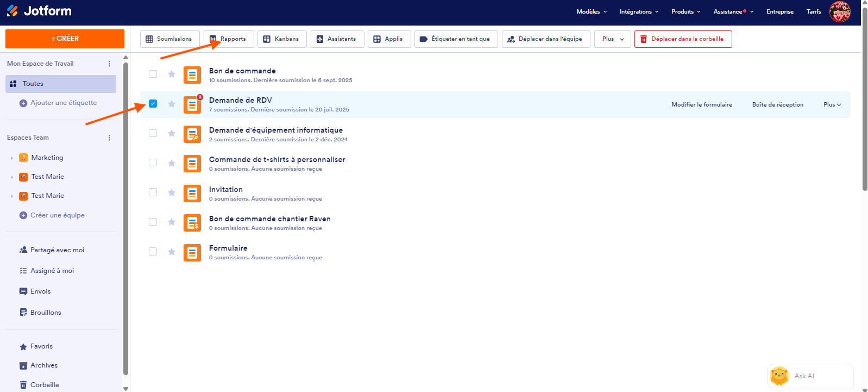Open the Entreprise menu item
Image resolution: width=868 pixels, height=392 pixels.
click(779, 11)
